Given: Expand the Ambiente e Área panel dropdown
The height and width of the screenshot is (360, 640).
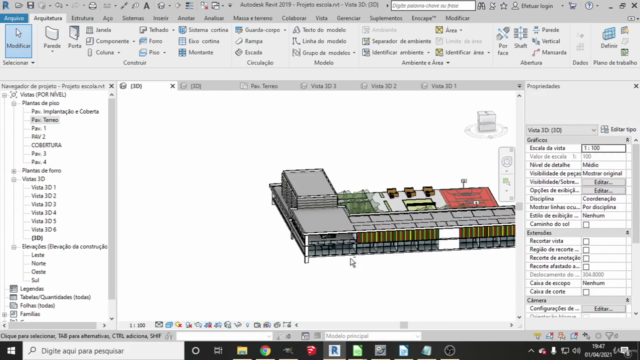Looking at the screenshot, I should point(426,63).
